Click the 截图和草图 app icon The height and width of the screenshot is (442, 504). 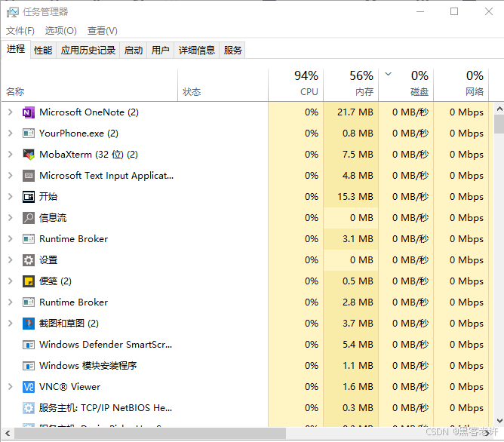point(29,324)
